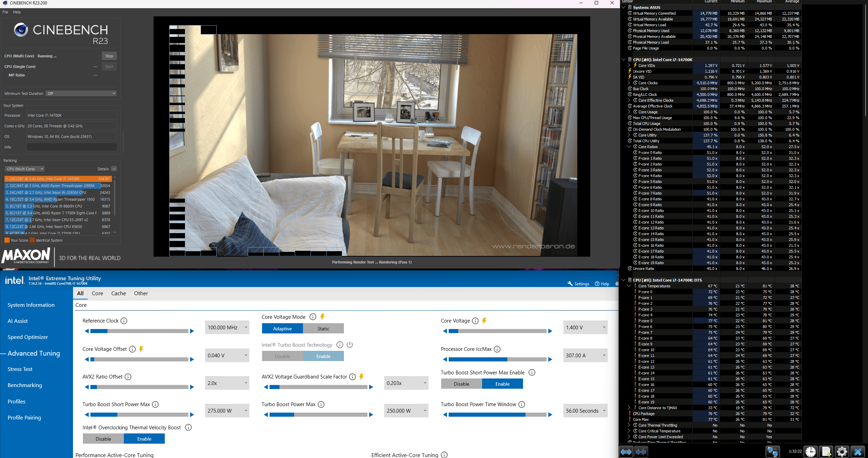Disable Overclocking Thermal Velocity Boost
Image resolution: width=868 pixels, height=458 pixels.
click(x=103, y=439)
